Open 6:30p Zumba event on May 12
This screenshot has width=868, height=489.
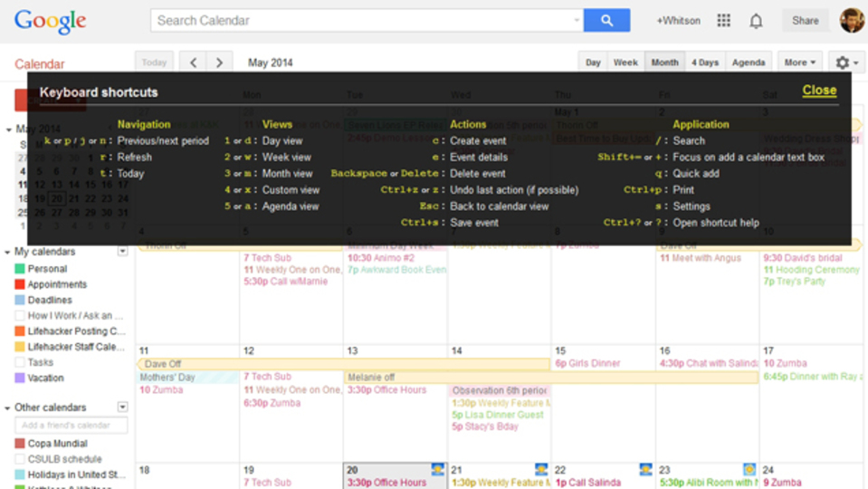click(x=272, y=403)
